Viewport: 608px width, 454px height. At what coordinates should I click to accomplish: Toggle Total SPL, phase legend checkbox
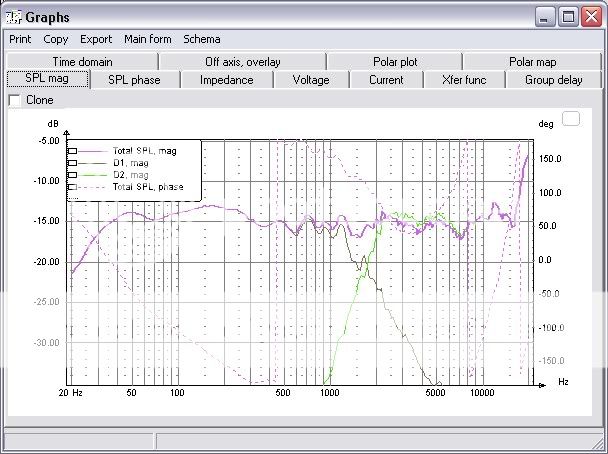tap(72, 187)
